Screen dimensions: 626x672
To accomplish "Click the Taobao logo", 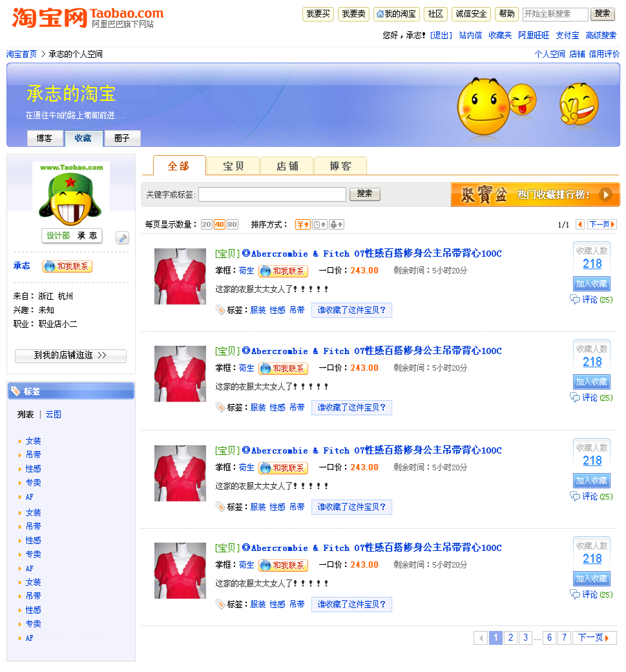I will coord(88,17).
